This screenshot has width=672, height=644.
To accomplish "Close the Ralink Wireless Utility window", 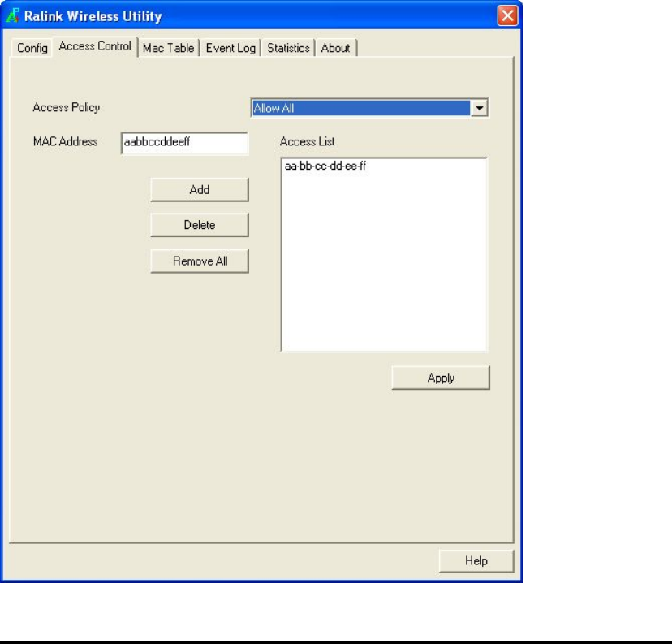I will [507, 16].
